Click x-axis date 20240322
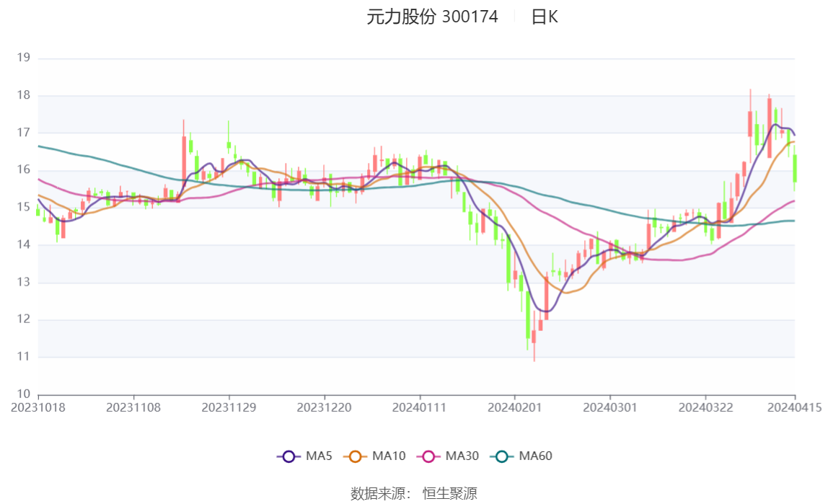The image size is (828, 504). click(x=706, y=408)
